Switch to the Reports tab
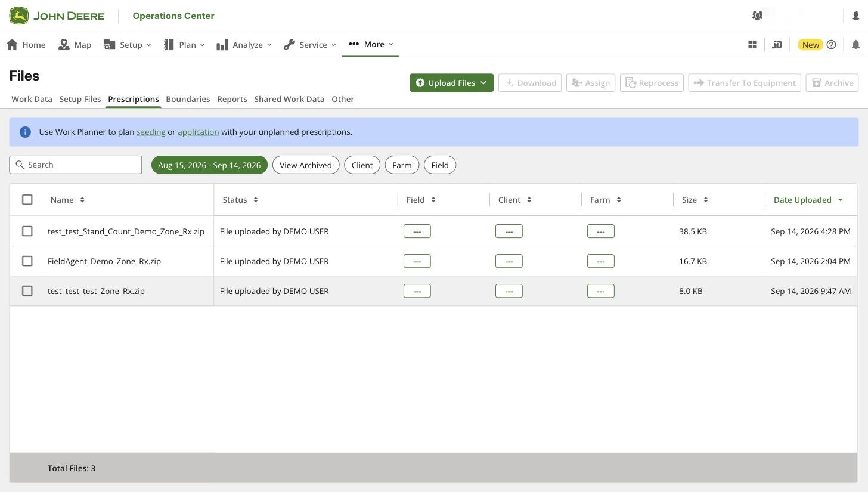This screenshot has height=492, width=868. coord(232,99)
